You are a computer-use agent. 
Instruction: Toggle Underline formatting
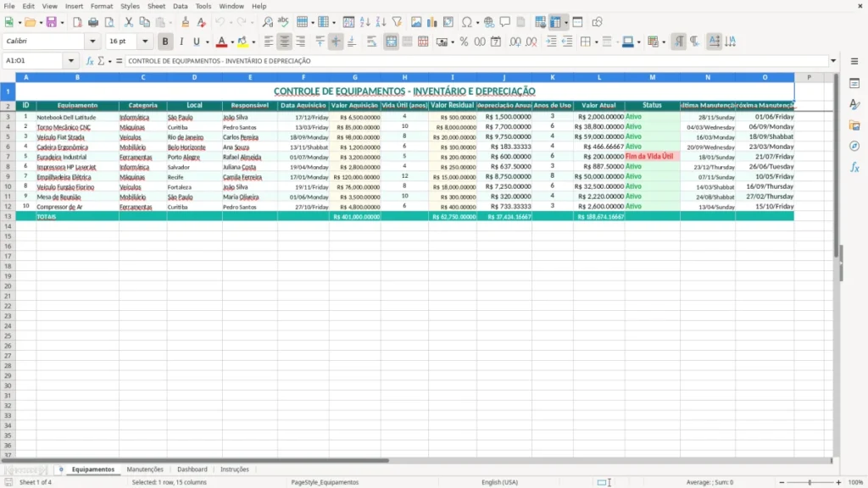pyautogui.click(x=196, y=42)
